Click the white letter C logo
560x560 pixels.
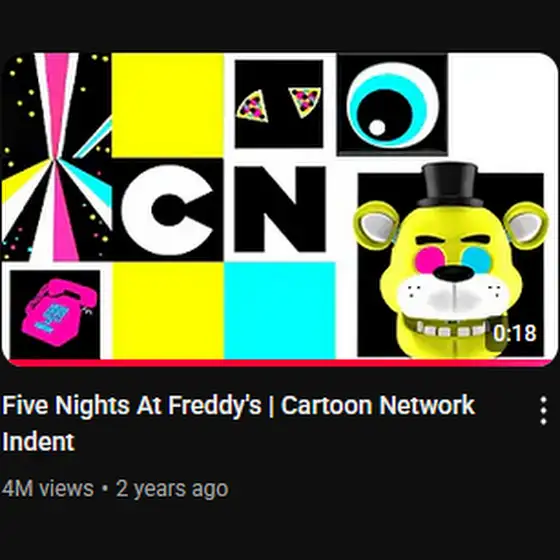(x=167, y=210)
